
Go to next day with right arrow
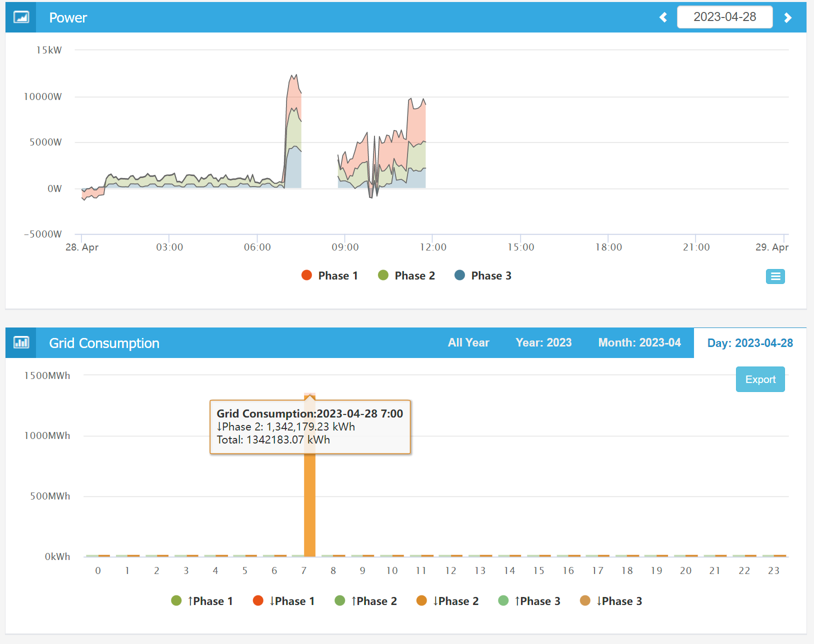[787, 17]
